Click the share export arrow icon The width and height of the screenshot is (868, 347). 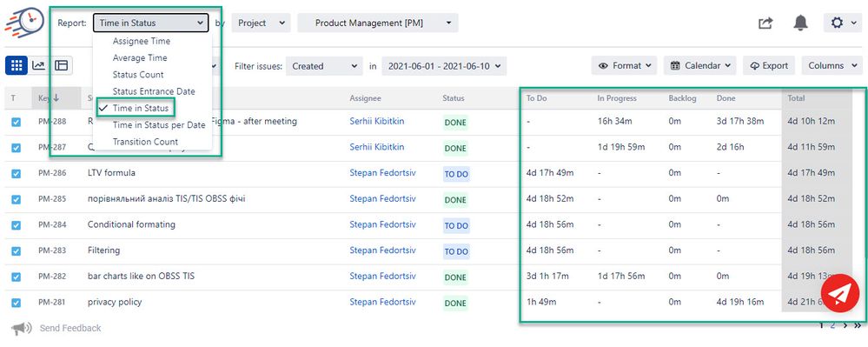pyautogui.click(x=765, y=23)
